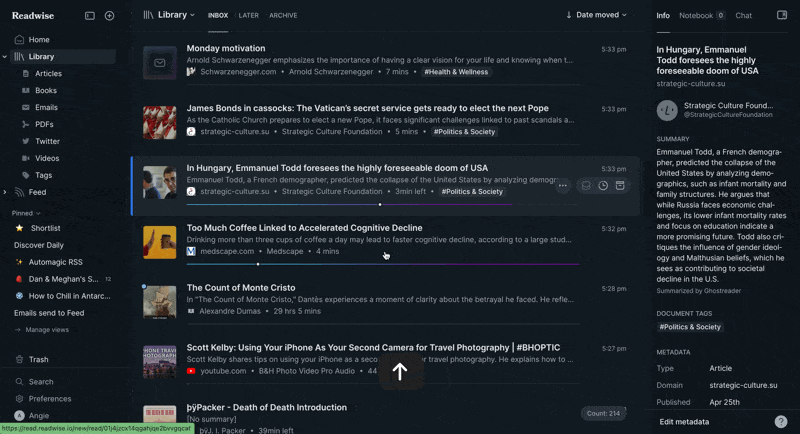Open the Twitter category
The image size is (800, 434).
pos(47,141)
